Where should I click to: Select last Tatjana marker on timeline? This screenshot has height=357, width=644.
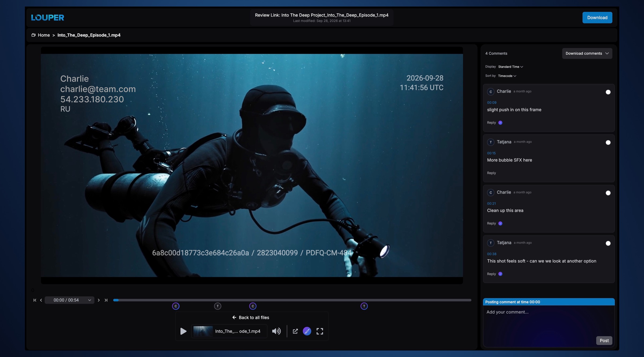[364, 306]
